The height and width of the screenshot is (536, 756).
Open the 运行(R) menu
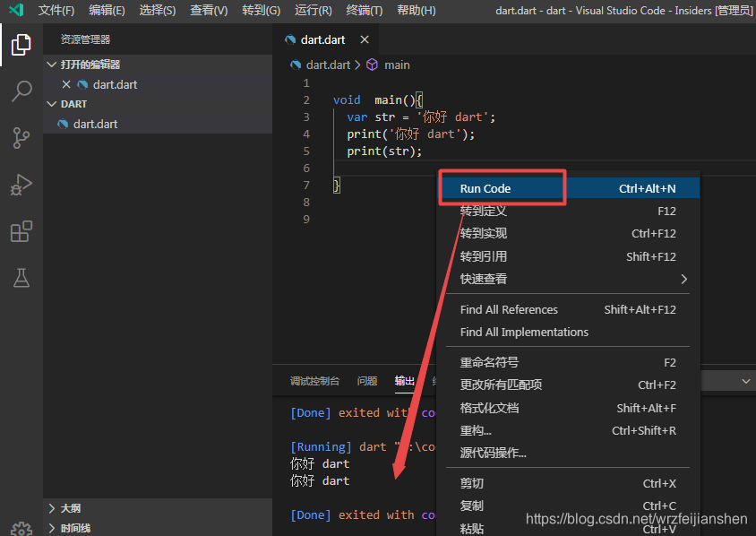313,10
